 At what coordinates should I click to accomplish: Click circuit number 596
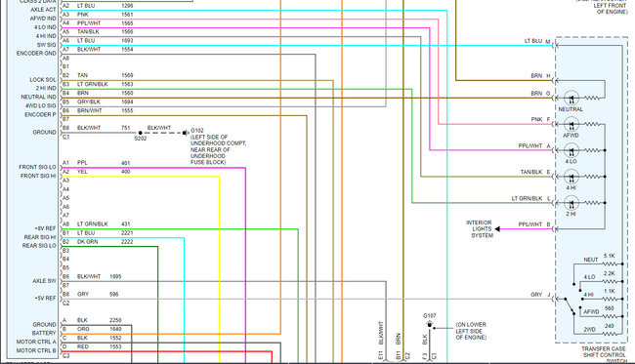113,295
